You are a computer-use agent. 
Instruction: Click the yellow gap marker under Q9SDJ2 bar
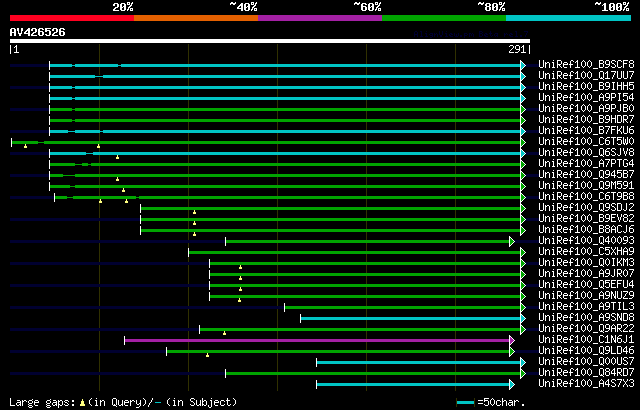point(195,212)
